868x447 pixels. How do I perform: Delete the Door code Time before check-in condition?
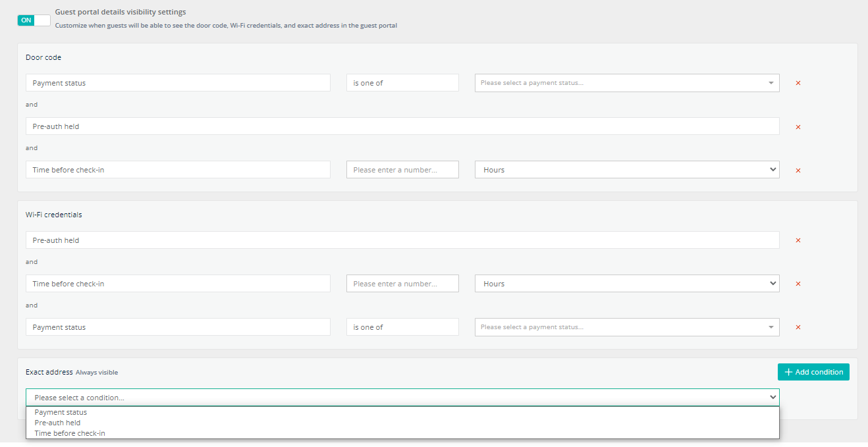[798, 170]
